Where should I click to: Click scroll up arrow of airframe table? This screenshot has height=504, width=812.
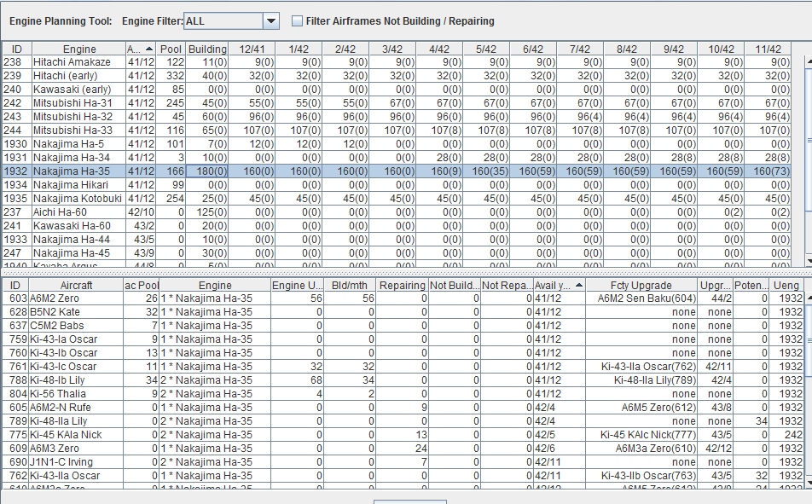[809, 298]
